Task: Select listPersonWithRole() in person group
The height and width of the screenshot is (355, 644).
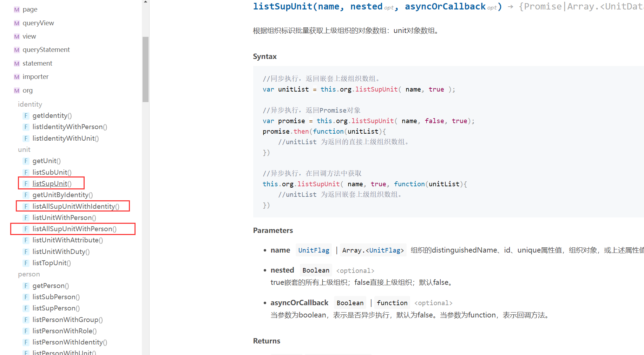Action: (65, 331)
